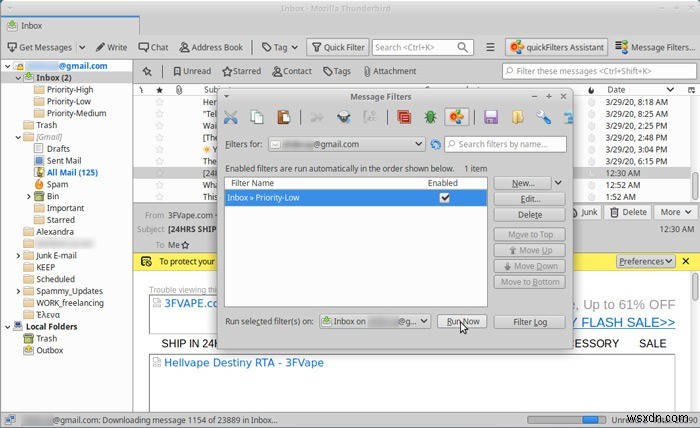Click the thread column header icon
This screenshot has height=428, width=700.
(141, 90)
